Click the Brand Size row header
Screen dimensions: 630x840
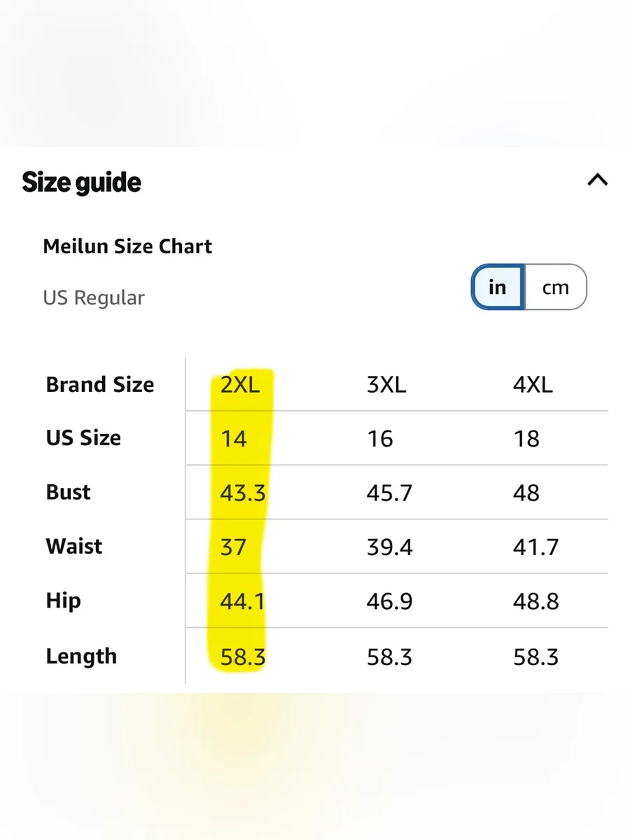click(x=100, y=384)
